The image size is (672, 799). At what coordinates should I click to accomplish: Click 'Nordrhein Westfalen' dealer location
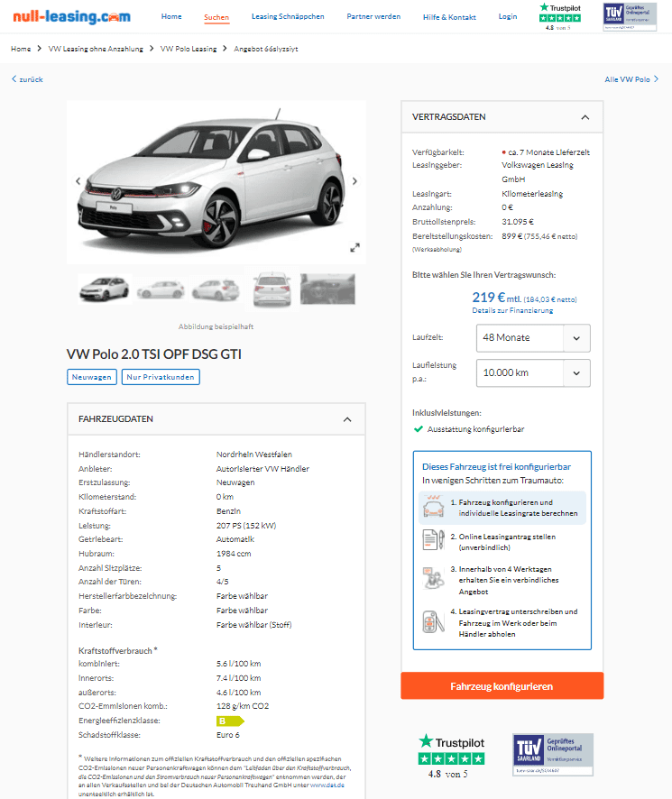pyautogui.click(x=253, y=455)
